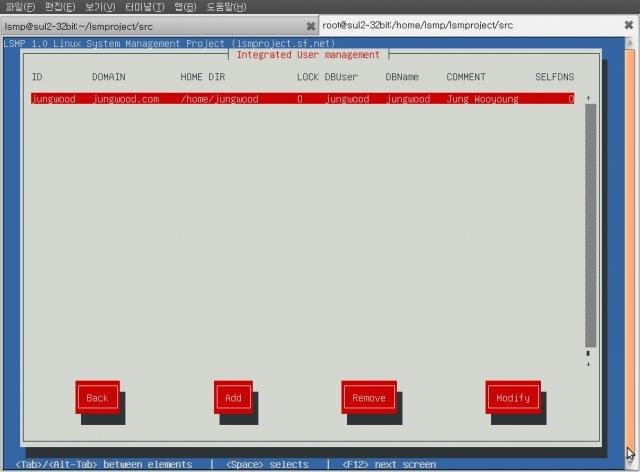Screen dimensions: 640x472
Task: Open the 터미널(T) menu
Action: tap(145, 7)
